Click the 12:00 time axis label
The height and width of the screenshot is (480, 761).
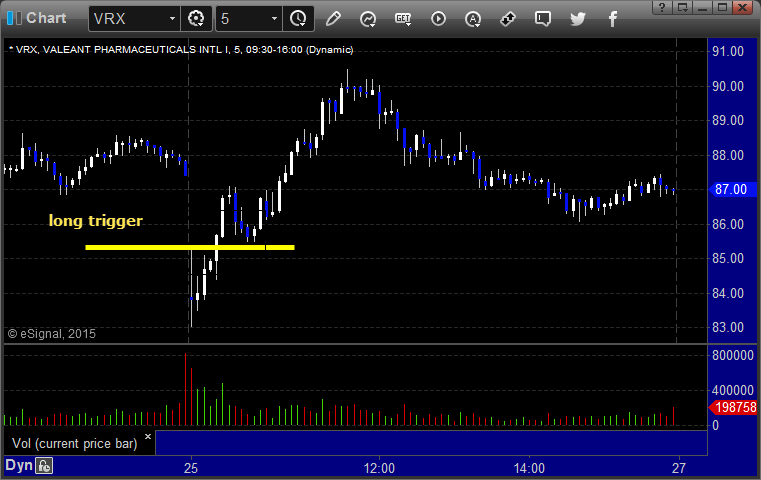(x=379, y=468)
